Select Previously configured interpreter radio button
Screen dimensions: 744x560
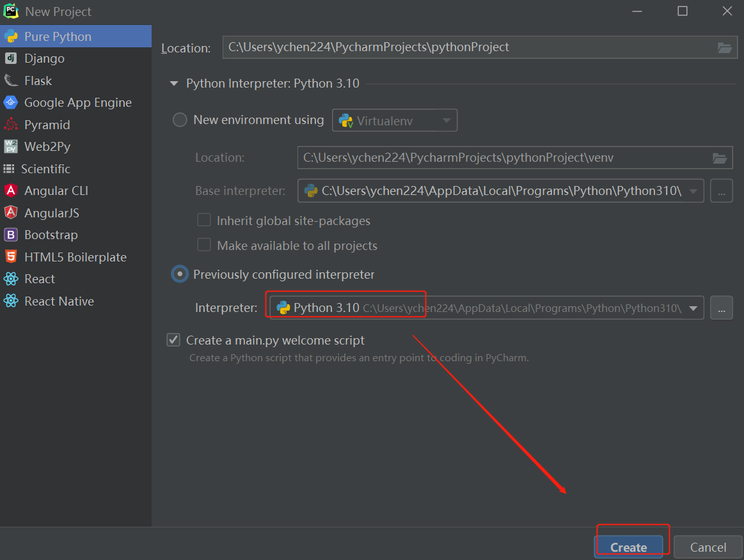click(x=180, y=274)
